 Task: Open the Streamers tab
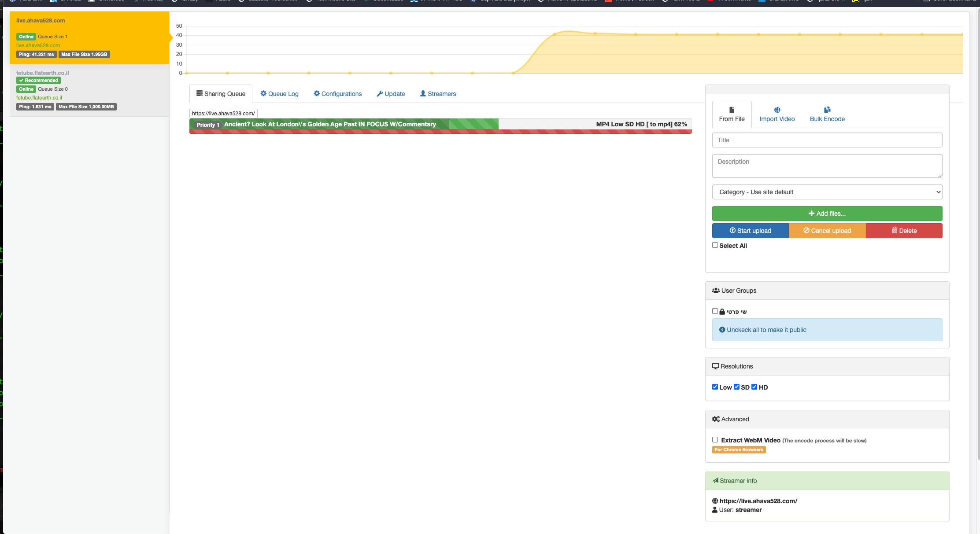coord(438,94)
